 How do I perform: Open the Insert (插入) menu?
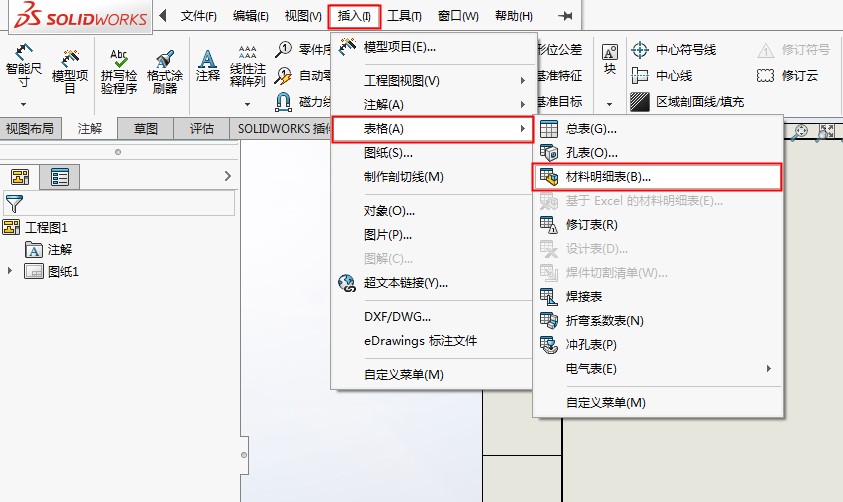click(x=354, y=16)
